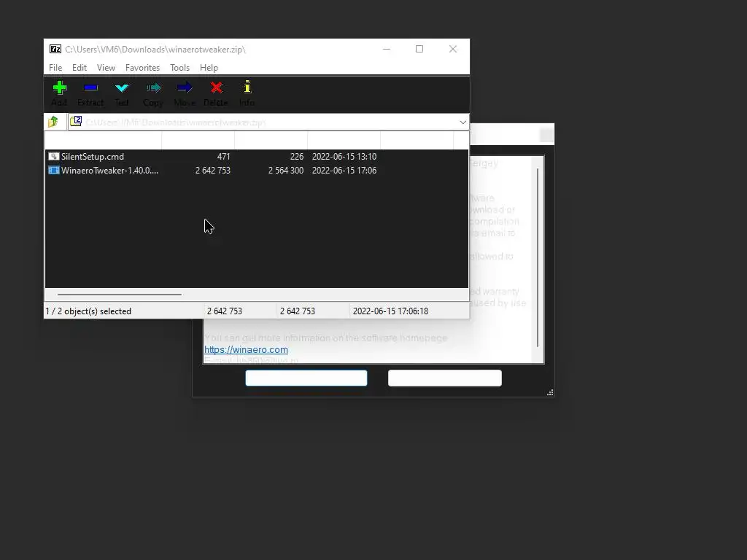
Task: Go up one folder level icon
Action: [53, 122]
